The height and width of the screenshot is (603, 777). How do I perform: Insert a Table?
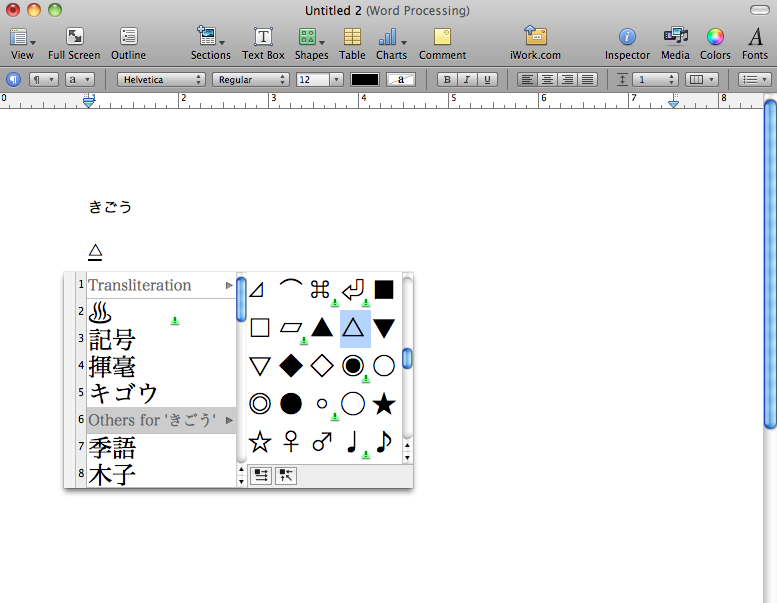pos(352,42)
